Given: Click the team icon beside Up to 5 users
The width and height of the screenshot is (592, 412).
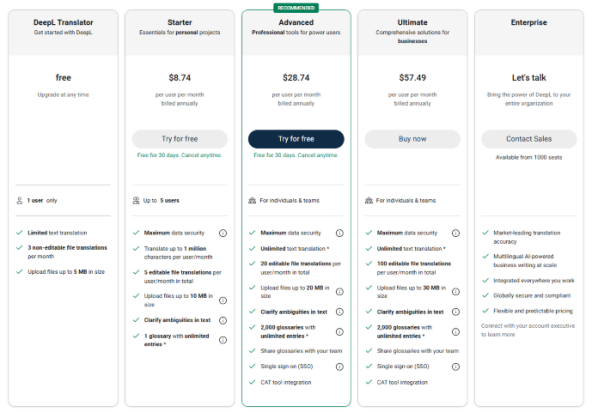Looking at the screenshot, I should (x=136, y=201).
